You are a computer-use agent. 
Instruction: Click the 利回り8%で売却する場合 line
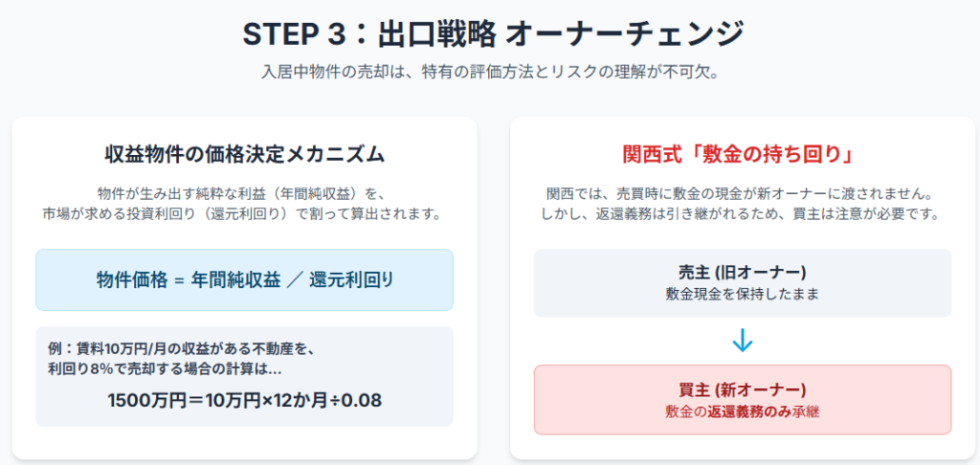point(165,368)
